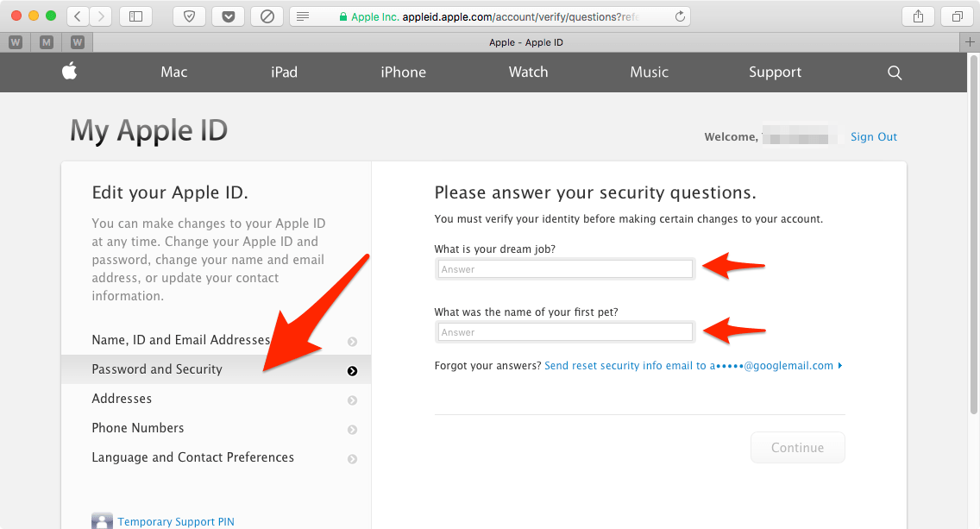980x529 pixels.
Task: Open the content blocker extension
Action: (267, 17)
